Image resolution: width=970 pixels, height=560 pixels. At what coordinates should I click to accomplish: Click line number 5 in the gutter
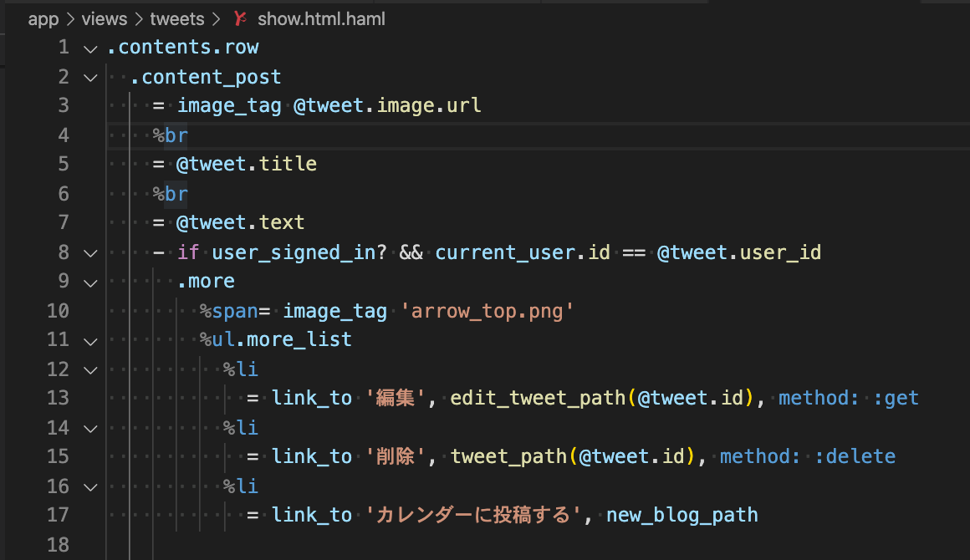63,165
